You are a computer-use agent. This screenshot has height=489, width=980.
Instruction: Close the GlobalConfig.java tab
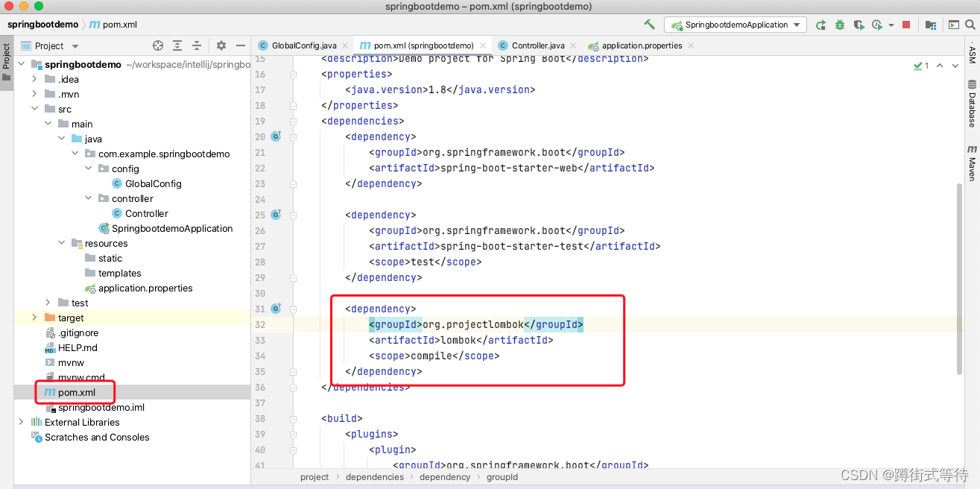click(345, 45)
